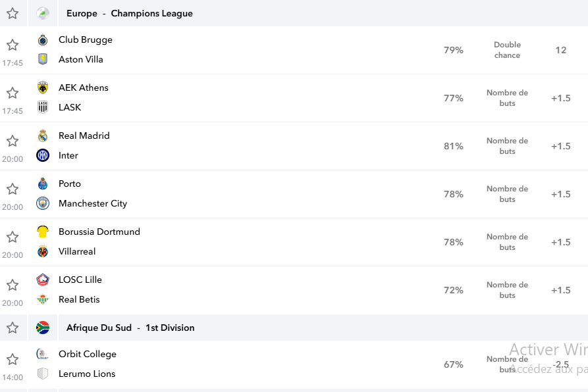
Task: Click the 72% probability for LOSC Lille match
Action: [x=454, y=290]
